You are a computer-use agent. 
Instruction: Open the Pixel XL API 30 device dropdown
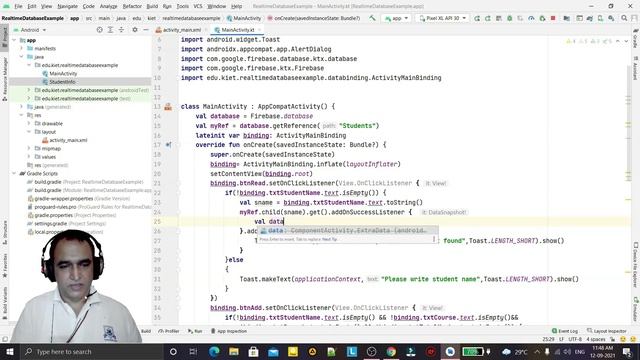[442, 18]
